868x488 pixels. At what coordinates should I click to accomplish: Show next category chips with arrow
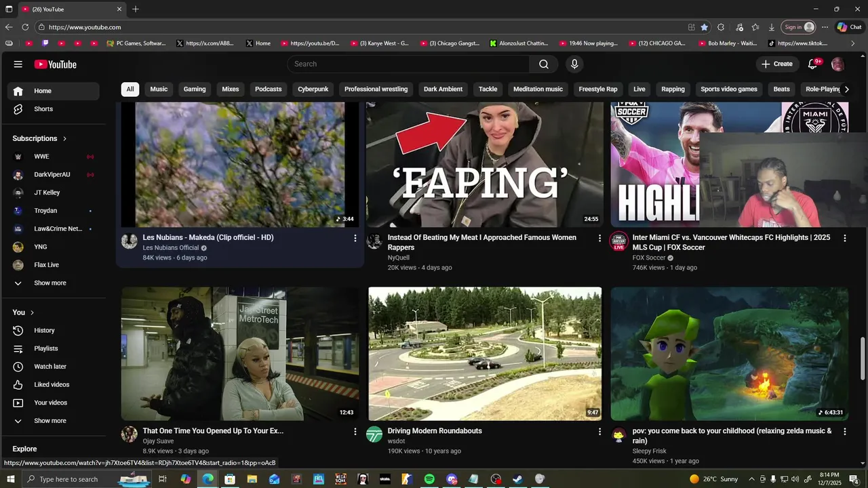(846, 89)
